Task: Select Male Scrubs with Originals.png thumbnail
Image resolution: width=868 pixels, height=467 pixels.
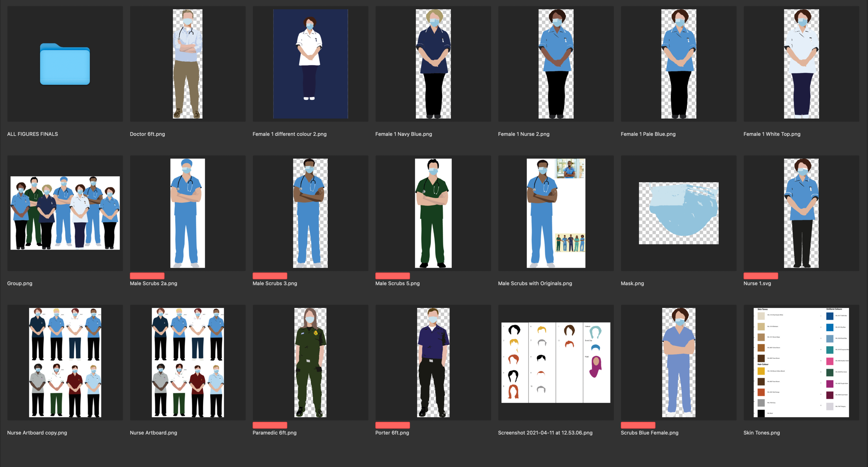Action: tap(556, 213)
